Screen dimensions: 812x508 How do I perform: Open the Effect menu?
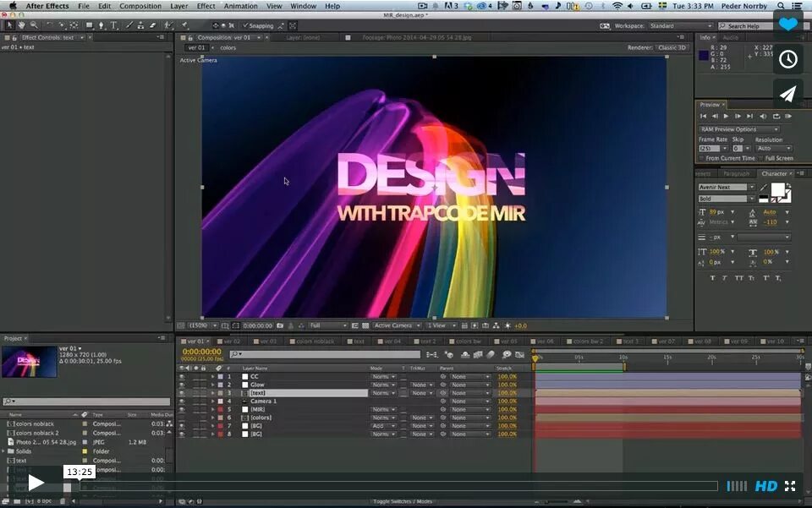(x=206, y=6)
